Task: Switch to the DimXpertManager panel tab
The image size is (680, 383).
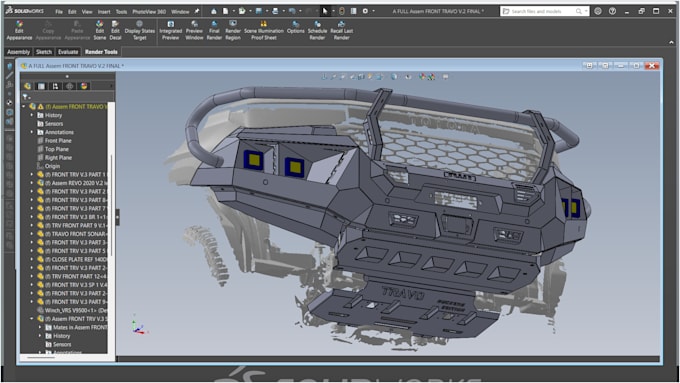Action: pyautogui.click(x=69, y=86)
